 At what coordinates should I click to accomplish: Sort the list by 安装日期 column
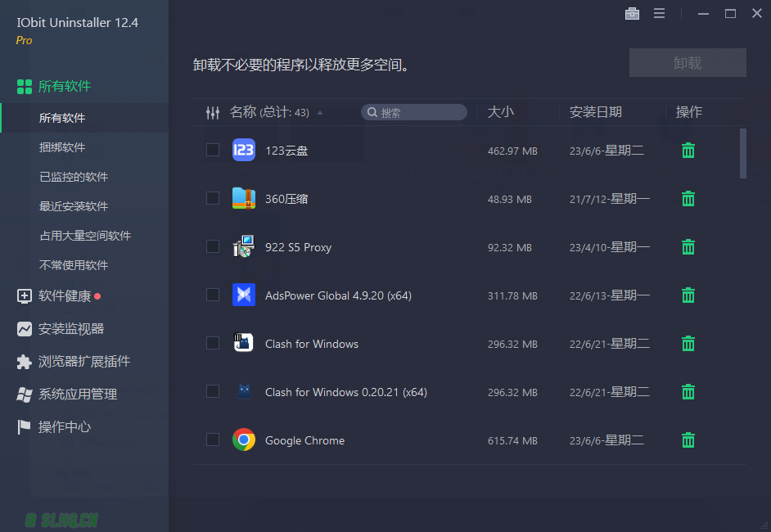tap(596, 112)
